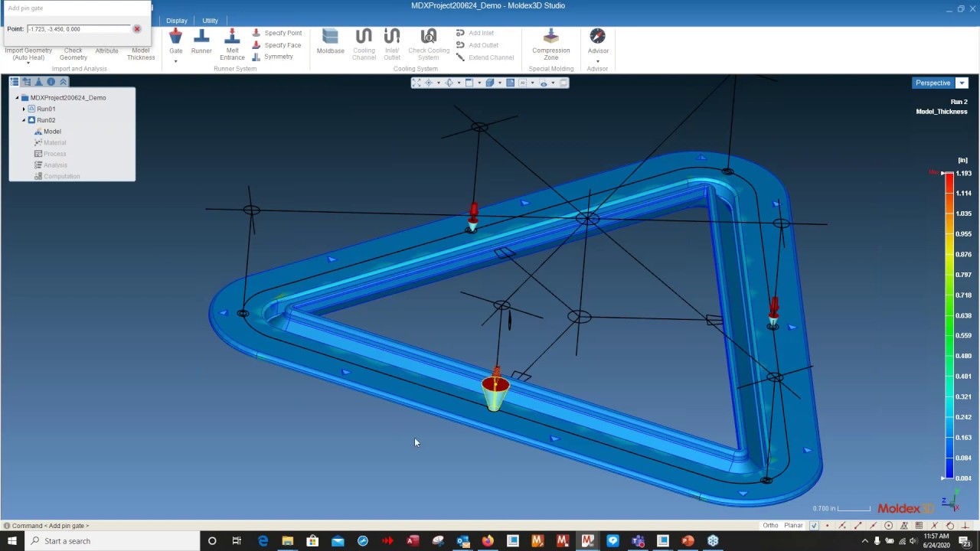The width and height of the screenshot is (980, 551).
Task: Select Symmetry in Runner System
Action: click(x=273, y=57)
